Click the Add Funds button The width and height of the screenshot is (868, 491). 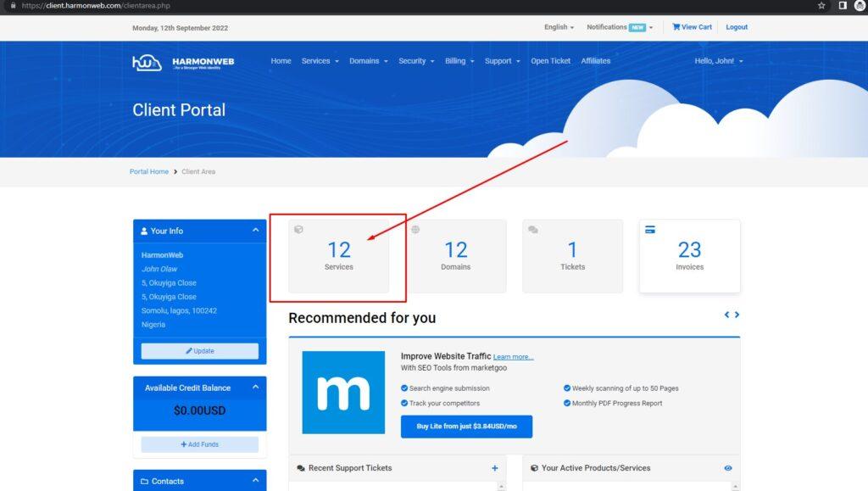click(200, 444)
